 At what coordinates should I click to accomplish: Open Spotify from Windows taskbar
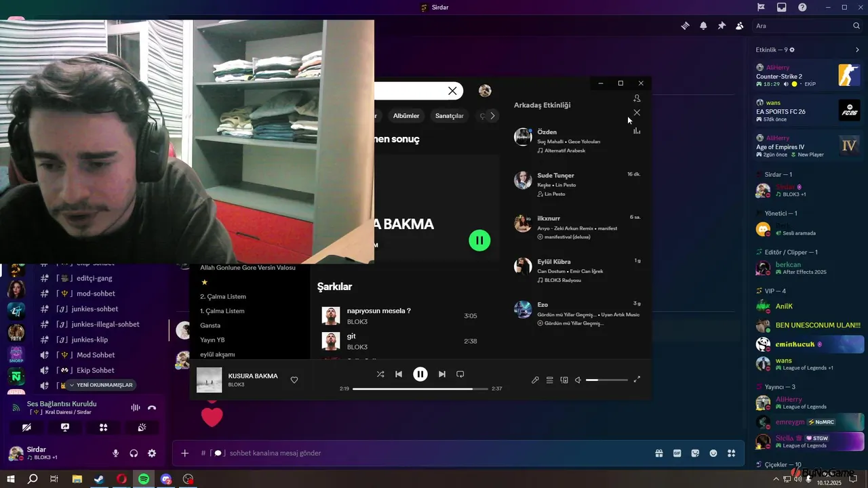point(144,479)
